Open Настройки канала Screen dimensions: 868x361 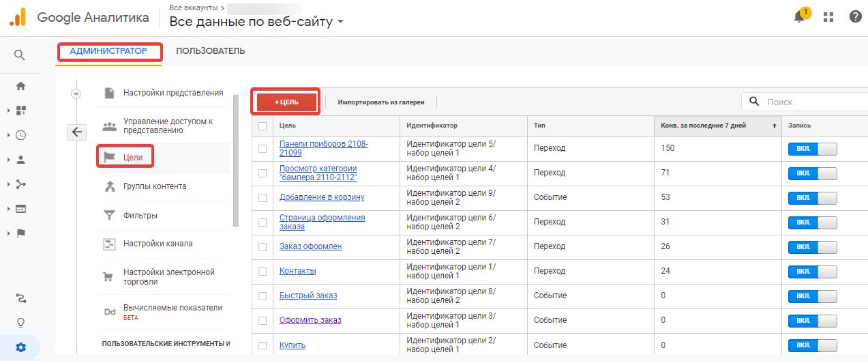click(x=158, y=244)
